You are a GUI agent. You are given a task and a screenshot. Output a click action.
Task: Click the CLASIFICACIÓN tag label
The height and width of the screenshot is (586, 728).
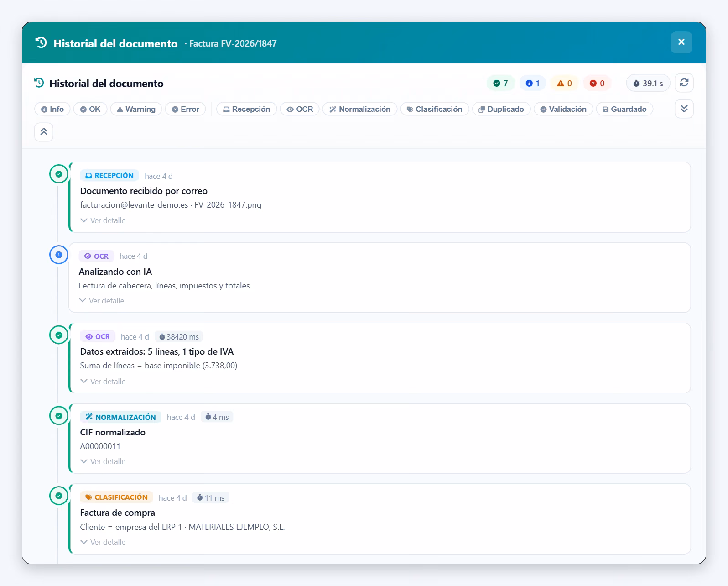click(117, 497)
